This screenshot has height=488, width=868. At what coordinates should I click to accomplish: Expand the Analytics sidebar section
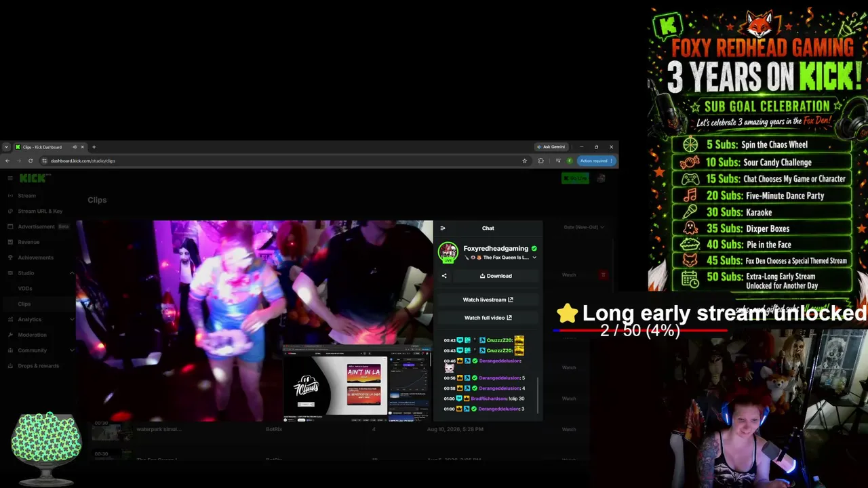[72, 319]
